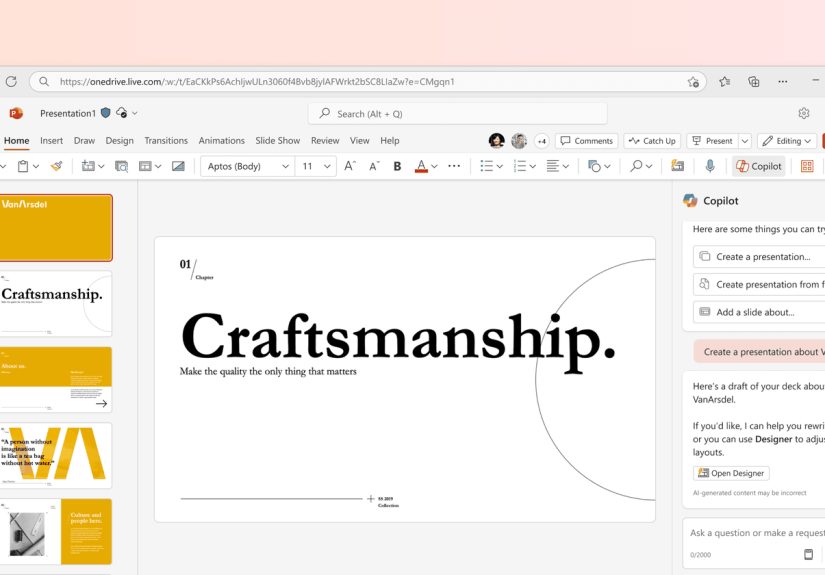This screenshot has height=575, width=825.
Task: Click the paragraph Align icon
Action: tap(552, 166)
